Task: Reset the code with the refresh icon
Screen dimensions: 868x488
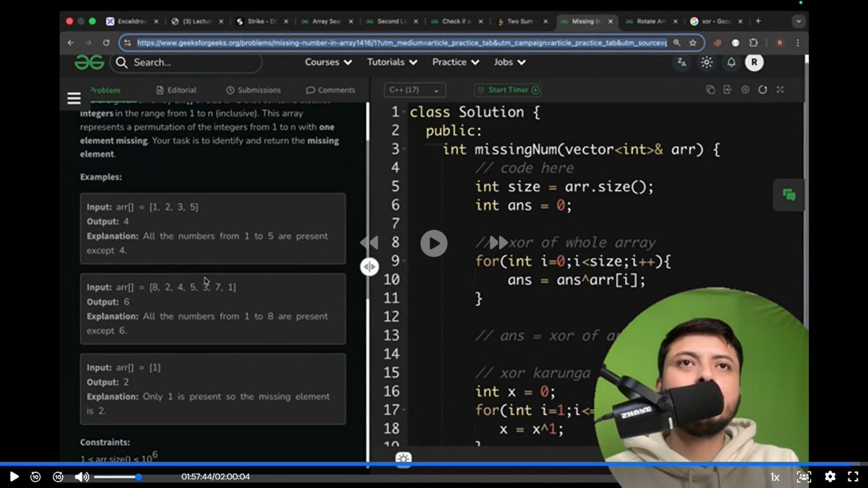Action: coord(762,90)
